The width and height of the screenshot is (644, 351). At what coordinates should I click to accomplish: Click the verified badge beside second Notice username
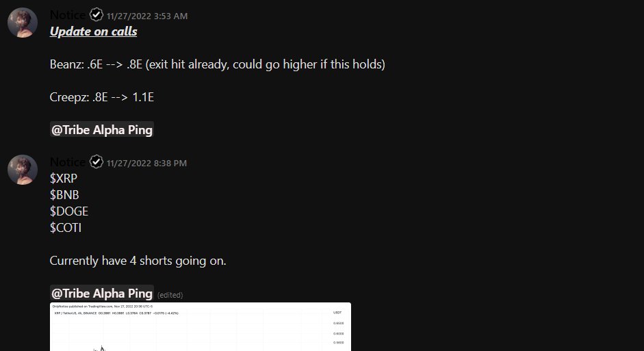(x=96, y=161)
